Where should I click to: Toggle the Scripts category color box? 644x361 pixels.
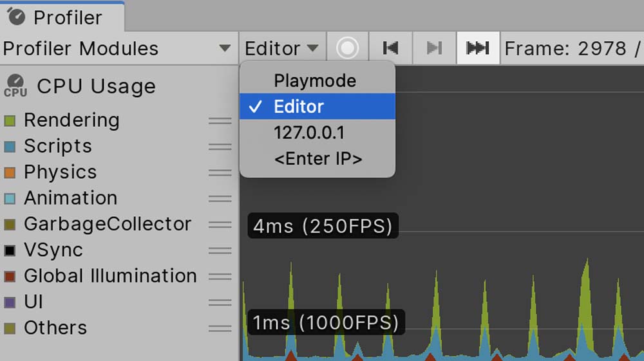[x=10, y=147]
